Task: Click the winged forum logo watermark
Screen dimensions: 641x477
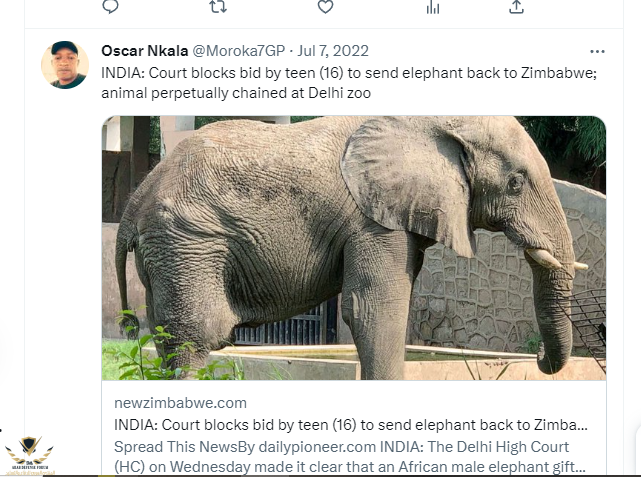Action: click(x=28, y=452)
